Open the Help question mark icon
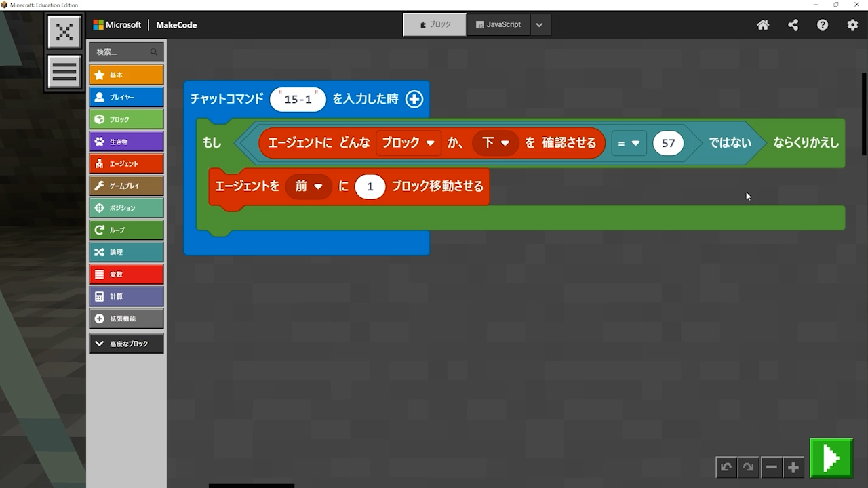This screenshot has width=868, height=488. click(x=823, y=25)
